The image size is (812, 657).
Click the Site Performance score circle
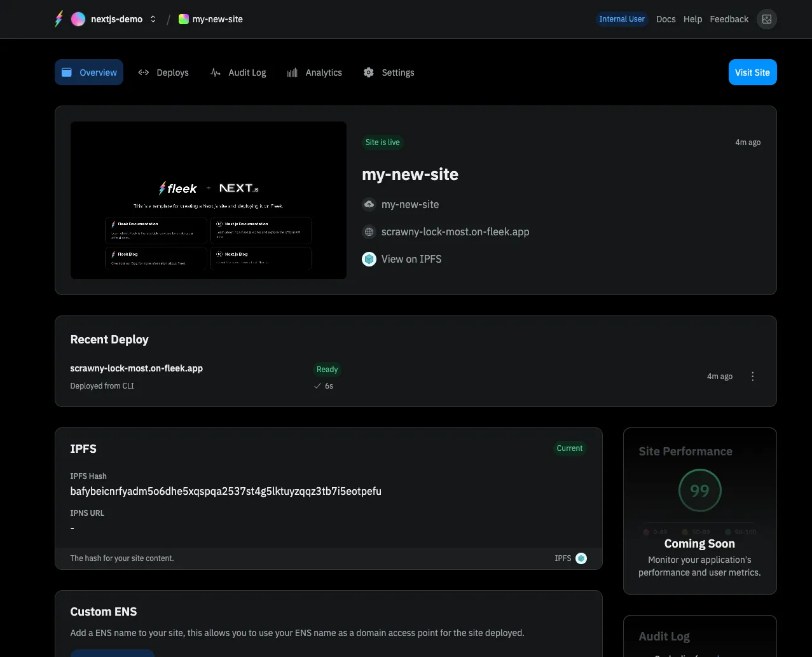[699, 491]
